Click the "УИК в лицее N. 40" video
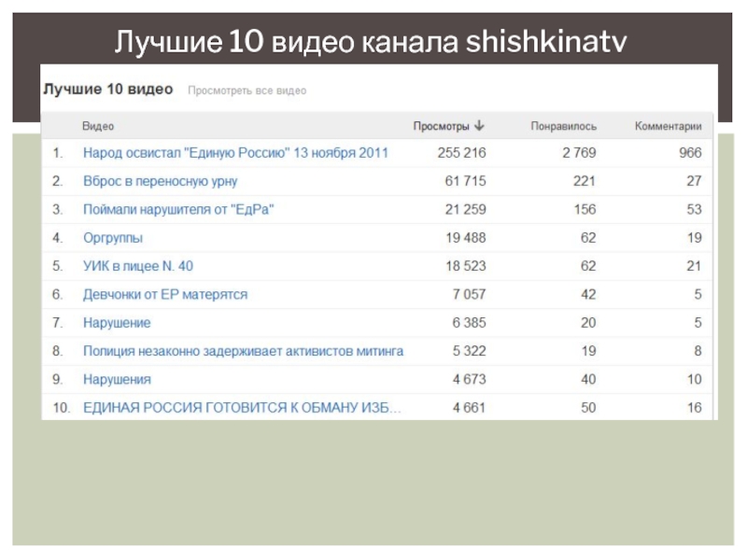This screenshot has height=560, width=747. (x=138, y=266)
